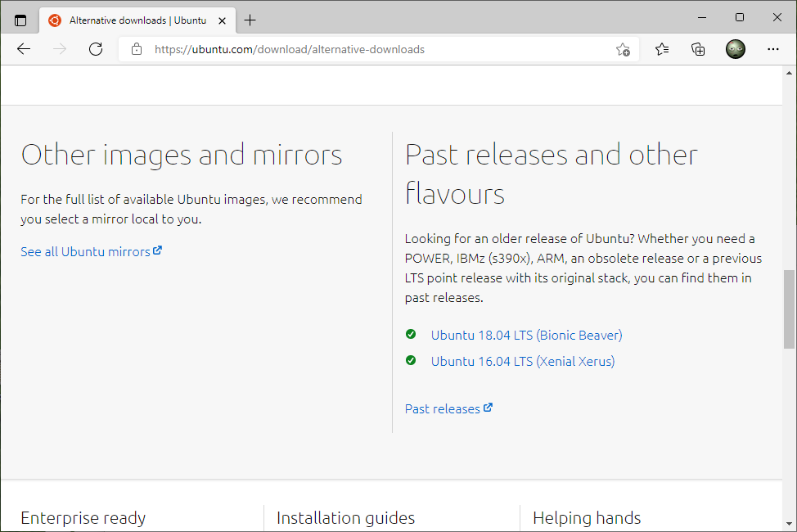Open the Collections icon
The image size is (797, 532).
(698, 49)
